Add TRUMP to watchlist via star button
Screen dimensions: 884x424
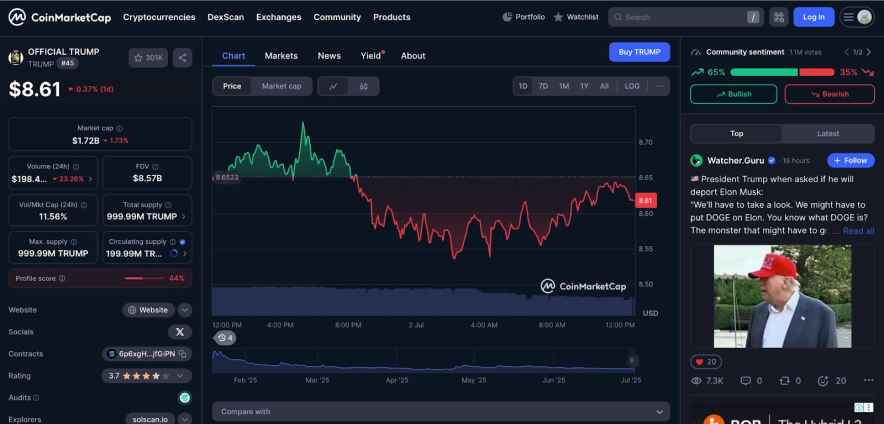(148, 58)
